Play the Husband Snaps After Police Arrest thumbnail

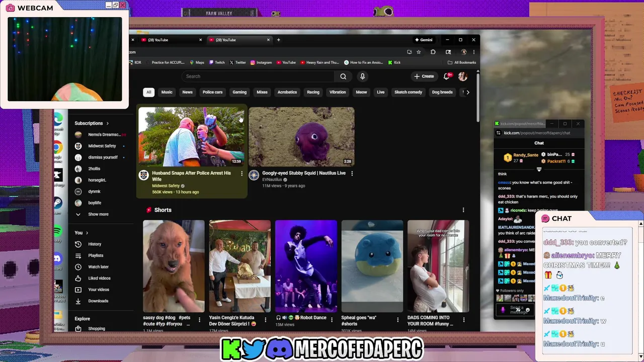click(x=191, y=136)
